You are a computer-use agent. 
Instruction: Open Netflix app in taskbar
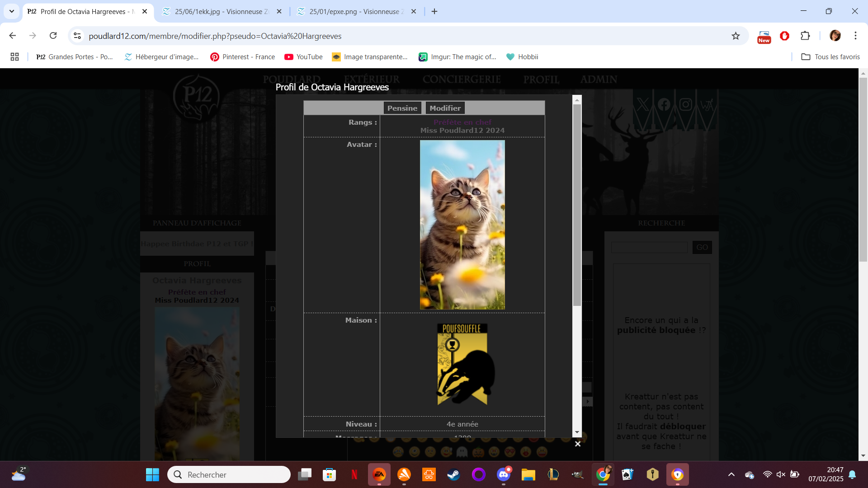tap(354, 474)
